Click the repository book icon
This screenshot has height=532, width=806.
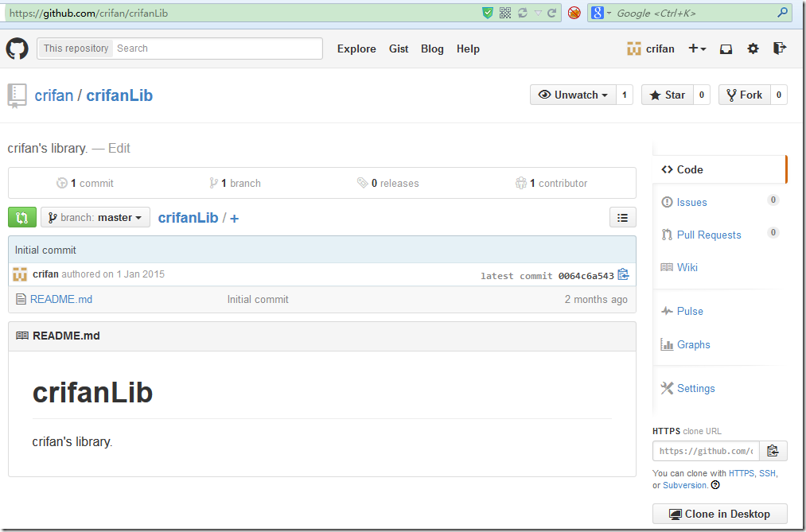[17, 96]
